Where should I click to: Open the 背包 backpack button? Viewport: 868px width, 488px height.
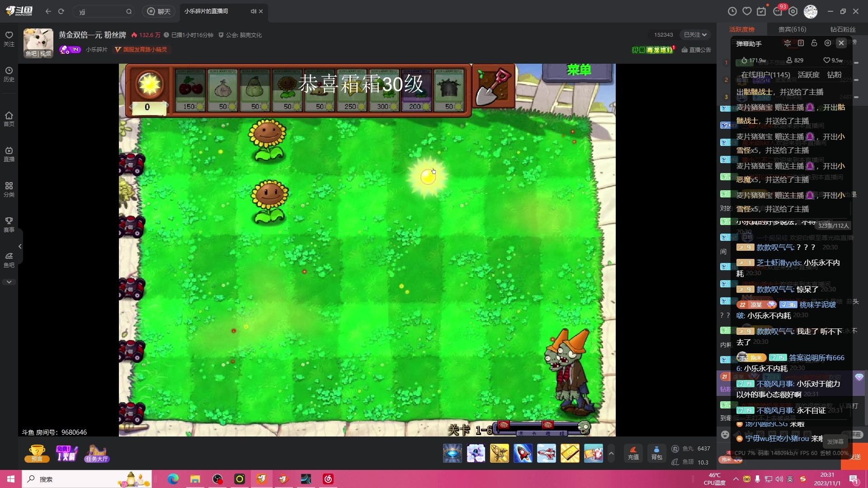656,453
